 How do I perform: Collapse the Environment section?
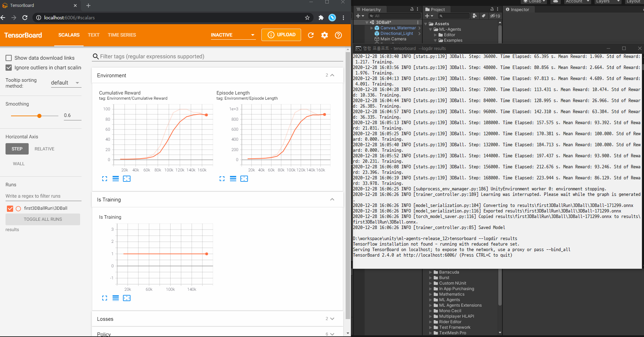(332, 75)
